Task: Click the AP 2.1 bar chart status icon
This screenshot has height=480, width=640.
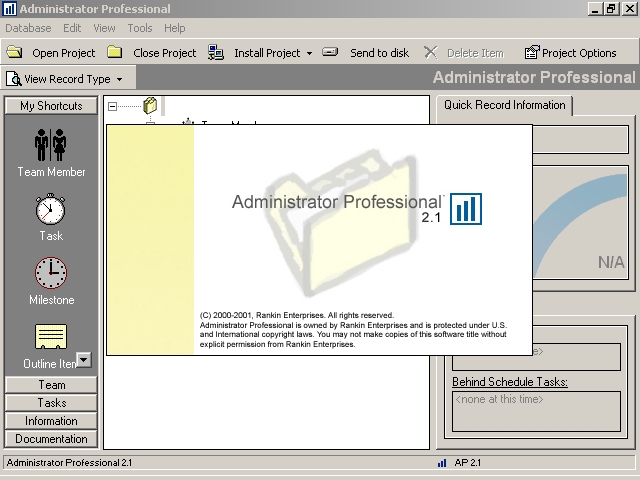Action: click(x=442, y=463)
